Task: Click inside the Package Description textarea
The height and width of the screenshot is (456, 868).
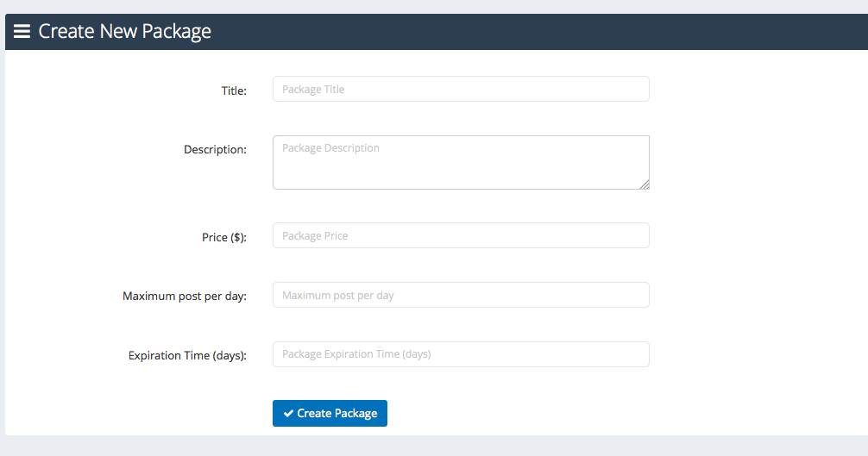Action: point(461,163)
